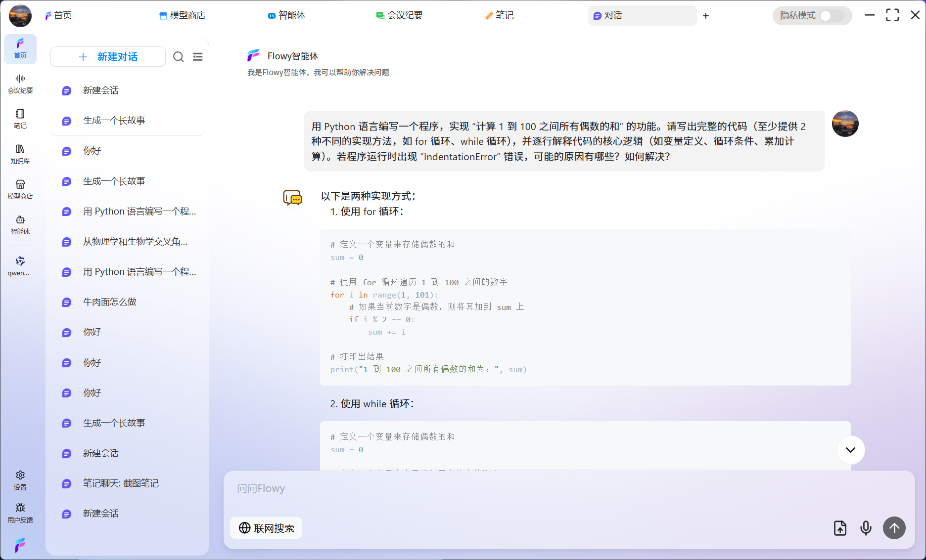
Task: Open the conversation list filter toggle
Action: pos(198,57)
